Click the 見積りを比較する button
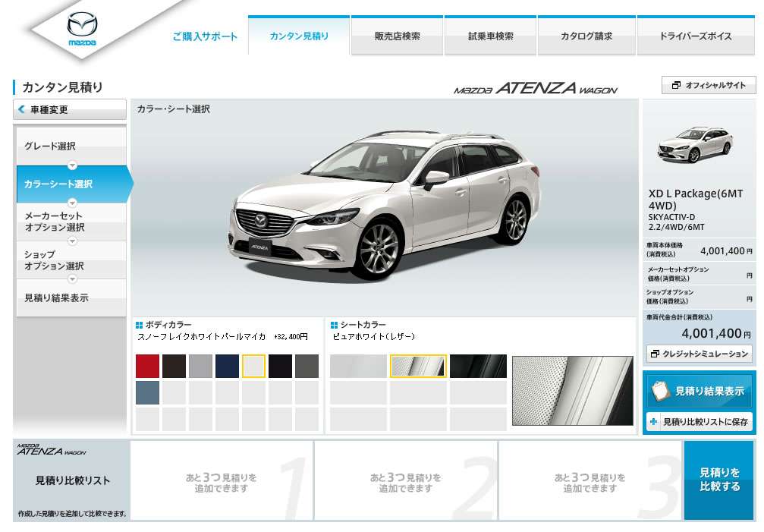This screenshot has height=532, width=764. click(719, 480)
